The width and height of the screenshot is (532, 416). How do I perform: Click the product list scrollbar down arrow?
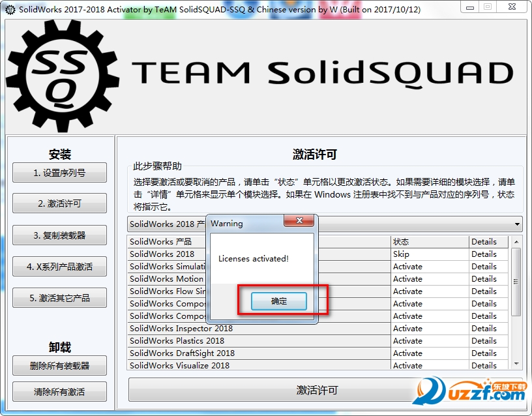[x=516, y=364]
